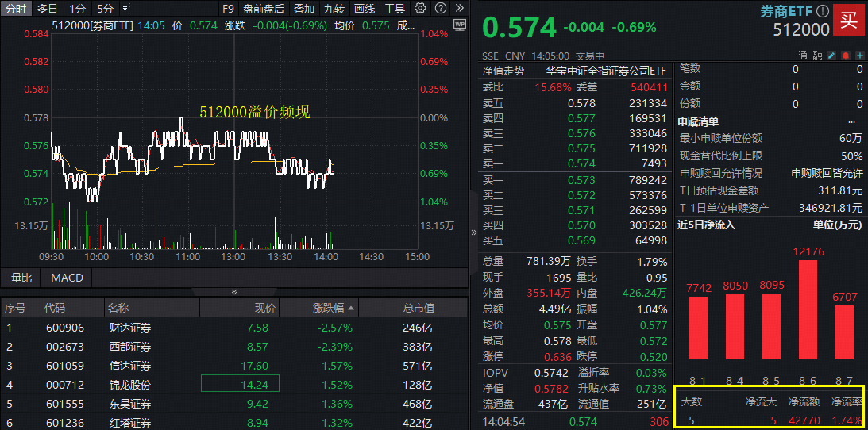Click the highlighted 14.24 price cell

click(241, 383)
